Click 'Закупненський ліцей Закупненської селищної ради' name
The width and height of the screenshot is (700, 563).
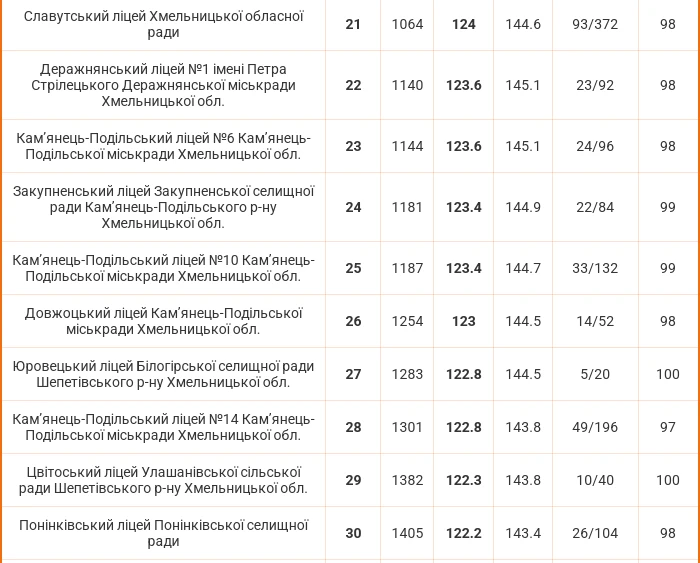coord(163,207)
